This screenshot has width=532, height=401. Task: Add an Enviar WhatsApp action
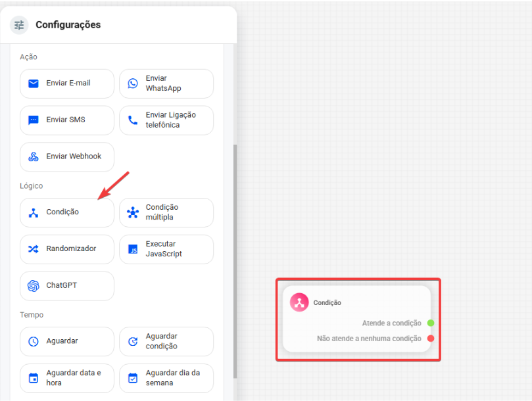(x=166, y=83)
